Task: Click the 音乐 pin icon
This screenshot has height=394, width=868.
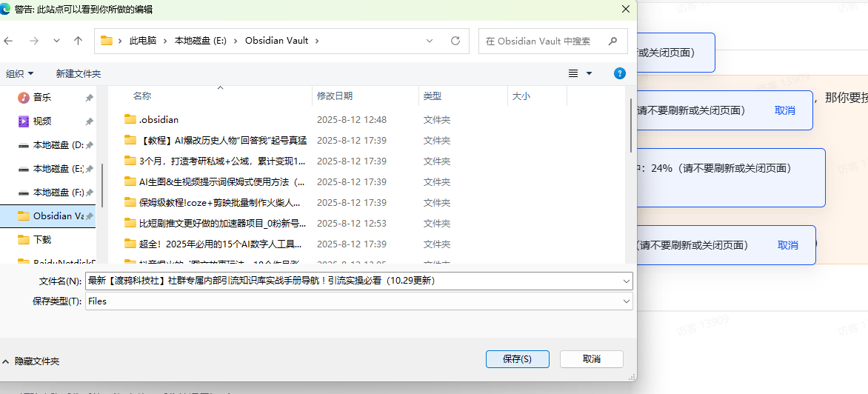Action: (89, 98)
